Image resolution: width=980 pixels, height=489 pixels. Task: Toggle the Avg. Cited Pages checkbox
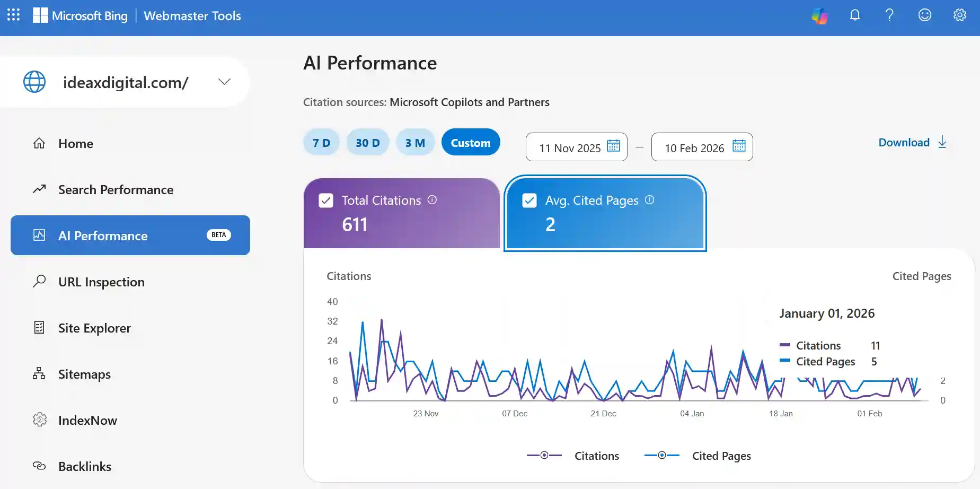tap(529, 200)
